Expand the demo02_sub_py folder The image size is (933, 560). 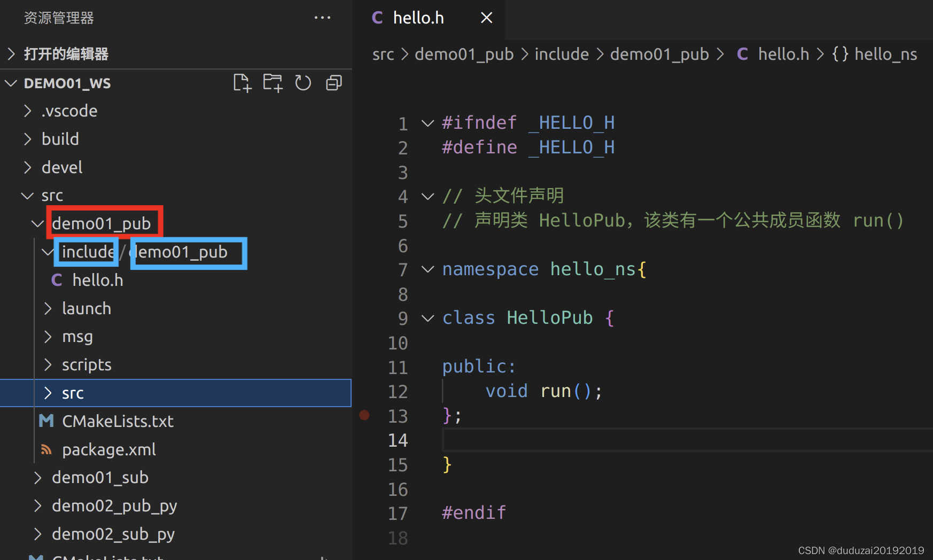(x=38, y=534)
